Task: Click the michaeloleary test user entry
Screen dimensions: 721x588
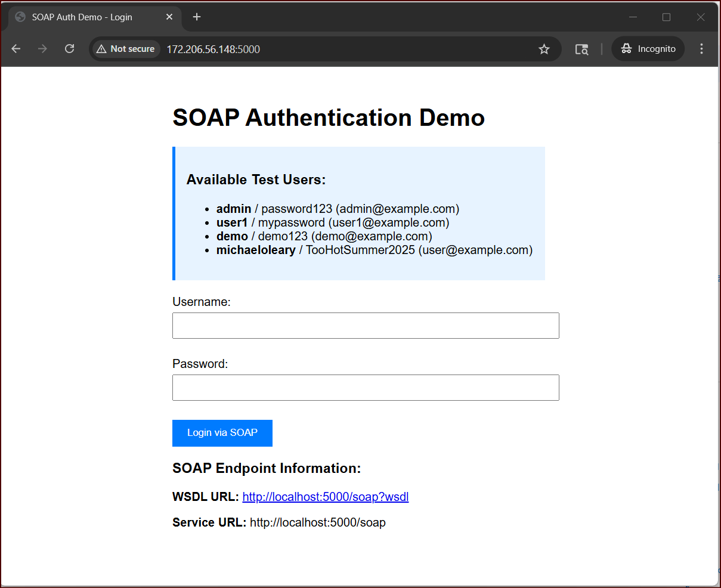Action: point(256,250)
